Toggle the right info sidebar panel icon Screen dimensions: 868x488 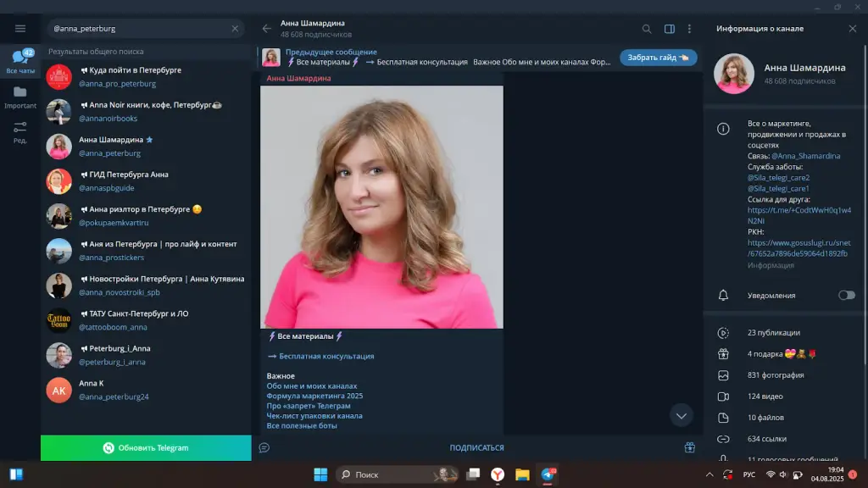tap(670, 29)
